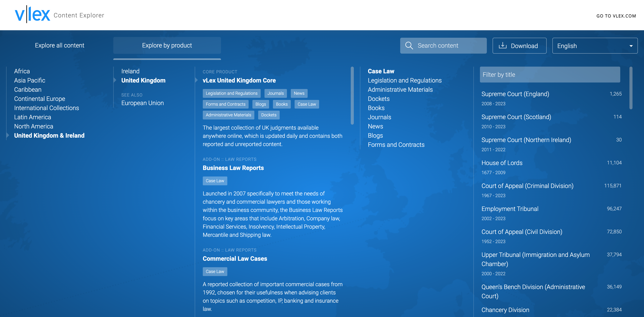Click Administrative Materials tag
This screenshot has width=644, height=317.
click(228, 115)
